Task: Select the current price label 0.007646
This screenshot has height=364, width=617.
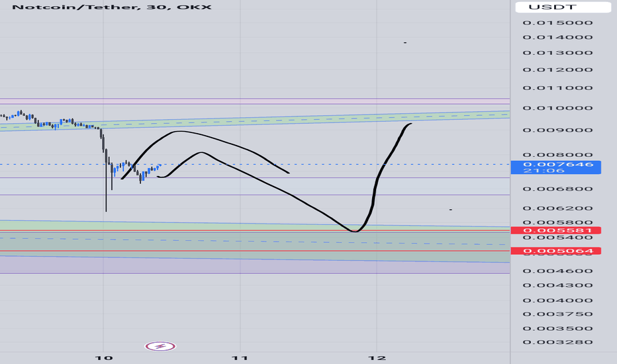Action: [x=555, y=167]
